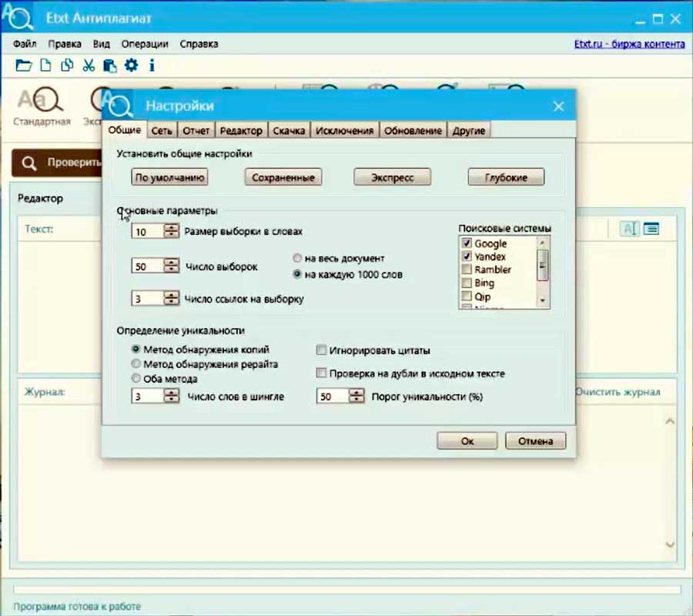The image size is (693, 616).
Task: Switch to the Другие tab
Action: (468, 130)
